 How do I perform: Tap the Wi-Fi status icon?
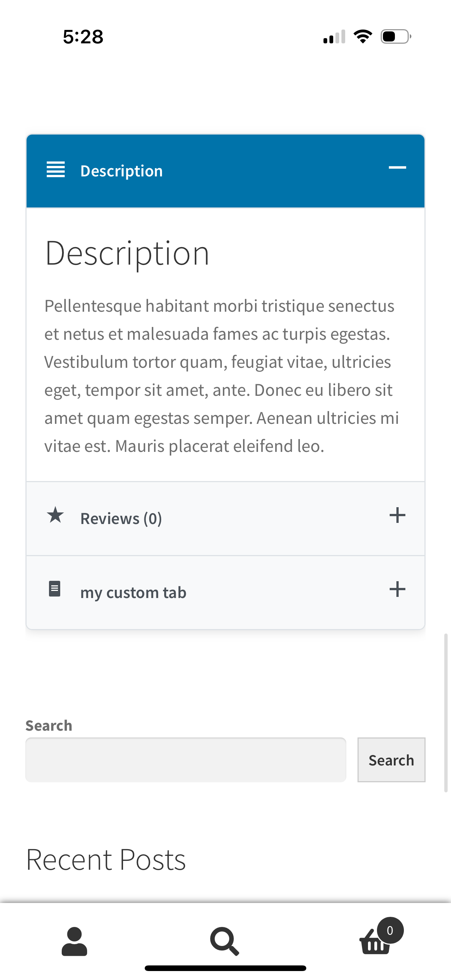363,37
